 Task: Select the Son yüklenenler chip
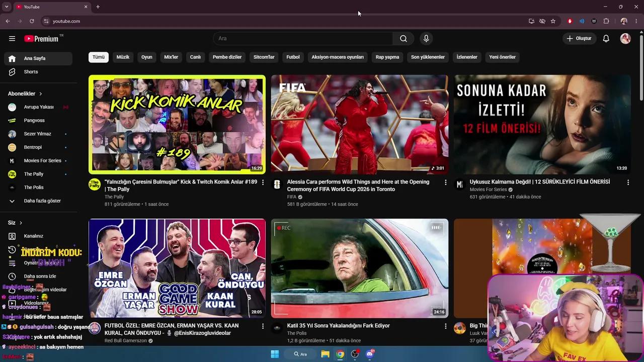coord(428,57)
